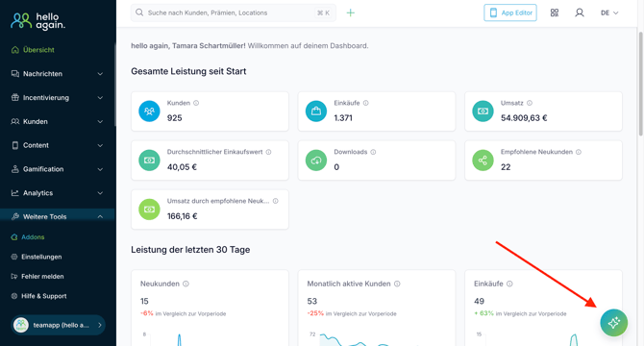Expand the Content menu chevron
The image size is (644, 346).
point(100,145)
